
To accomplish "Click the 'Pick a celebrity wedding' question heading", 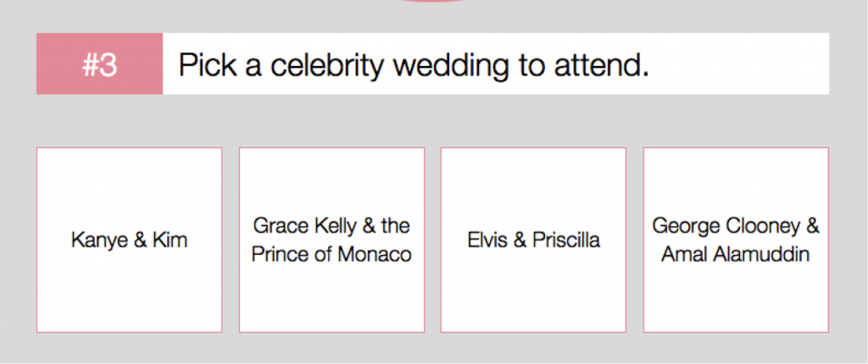I will 414,65.
